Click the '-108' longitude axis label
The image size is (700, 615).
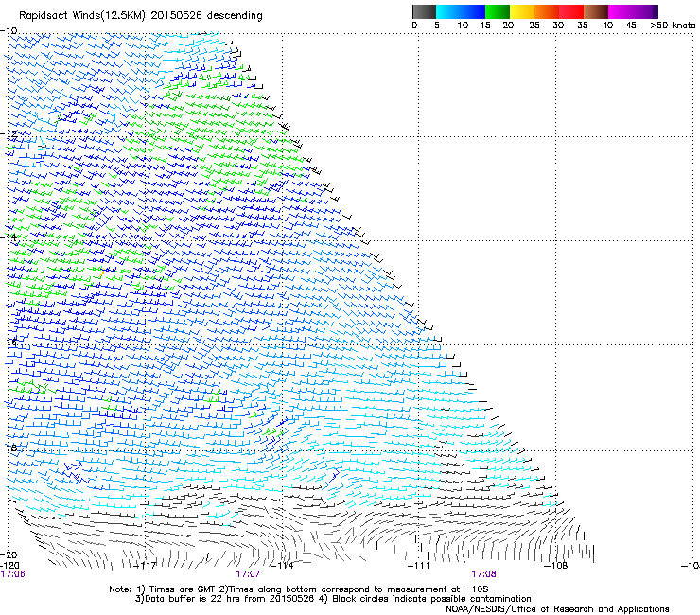click(x=556, y=566)
